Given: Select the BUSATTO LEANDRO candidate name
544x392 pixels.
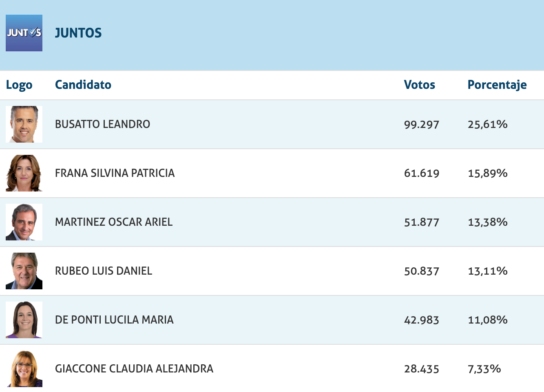Looking at the screenshot, I should [103, 124].
